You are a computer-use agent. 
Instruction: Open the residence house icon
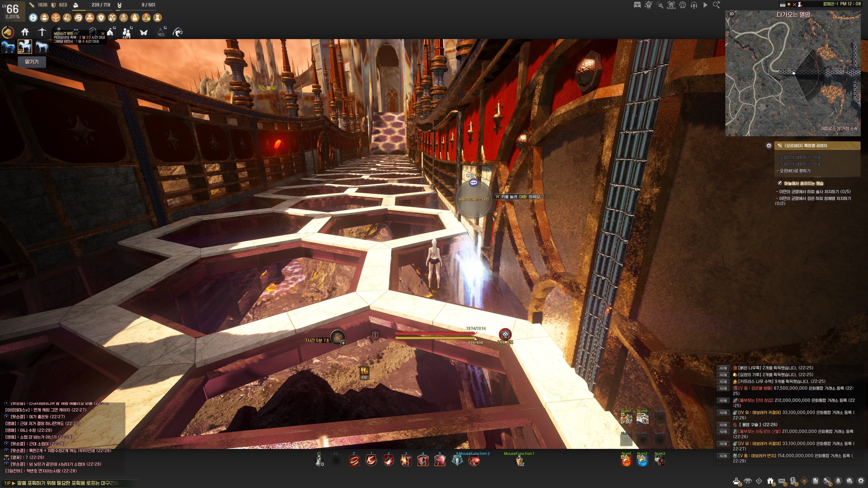click(x=25, y=32)
